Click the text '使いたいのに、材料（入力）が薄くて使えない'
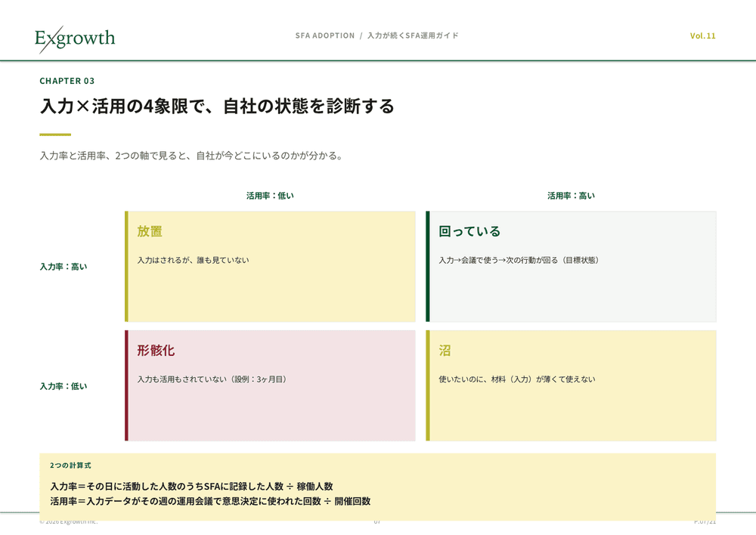This screenshot has width=756, height=535. pyautogui.click(x=517, y=379)
